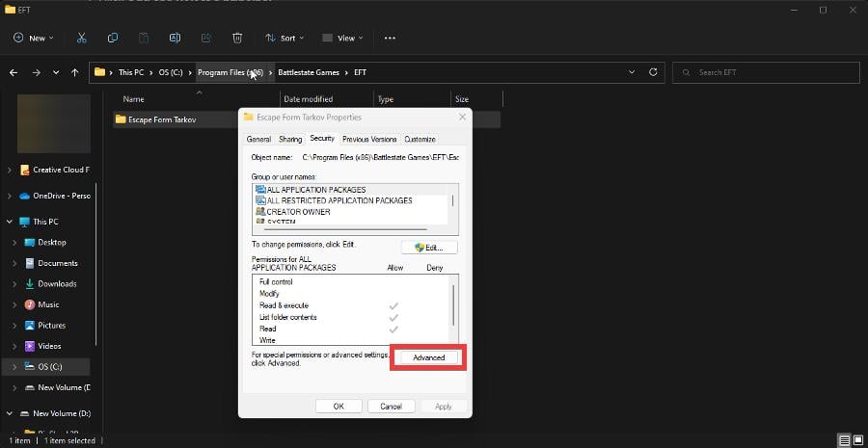Click OK in Properties dialog
Screen dimensions: 868x448
(x=339, y=406)
